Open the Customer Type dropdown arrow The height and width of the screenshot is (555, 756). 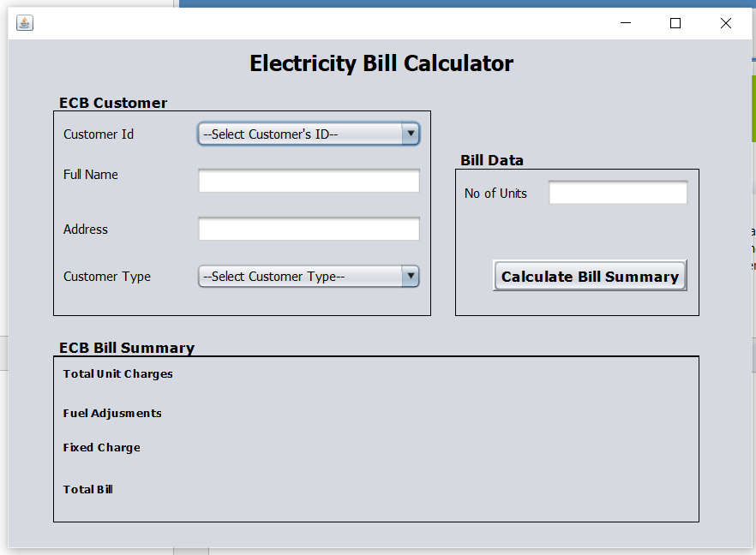[411, 276]
